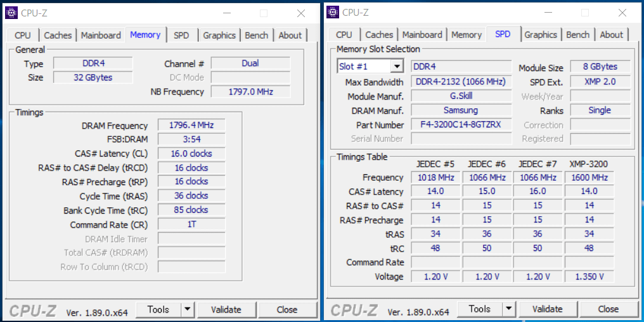The image size is (644, 322).
Task: Open Graphics tab in right window
Action: point(541,35)
